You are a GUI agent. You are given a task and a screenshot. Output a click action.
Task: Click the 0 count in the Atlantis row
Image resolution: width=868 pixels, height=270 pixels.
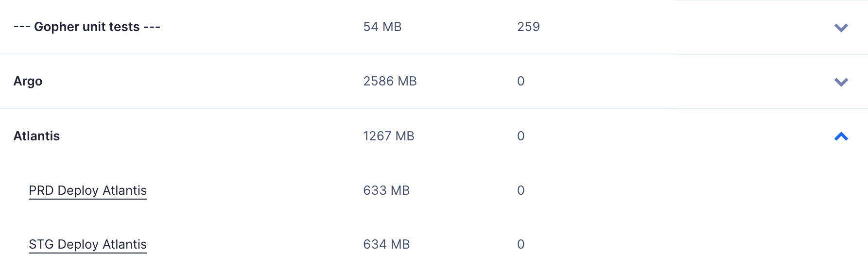click(x=521, y=136)
